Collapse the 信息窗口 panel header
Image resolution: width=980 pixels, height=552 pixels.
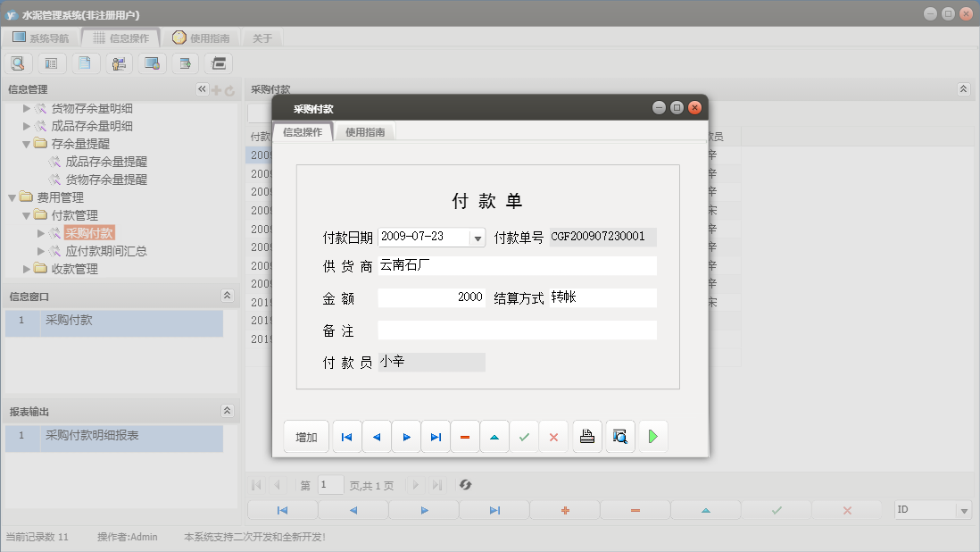228,295
